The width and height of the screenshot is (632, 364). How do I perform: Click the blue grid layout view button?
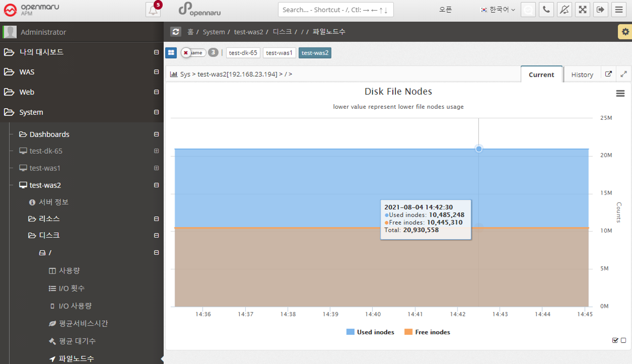(171, 53)
